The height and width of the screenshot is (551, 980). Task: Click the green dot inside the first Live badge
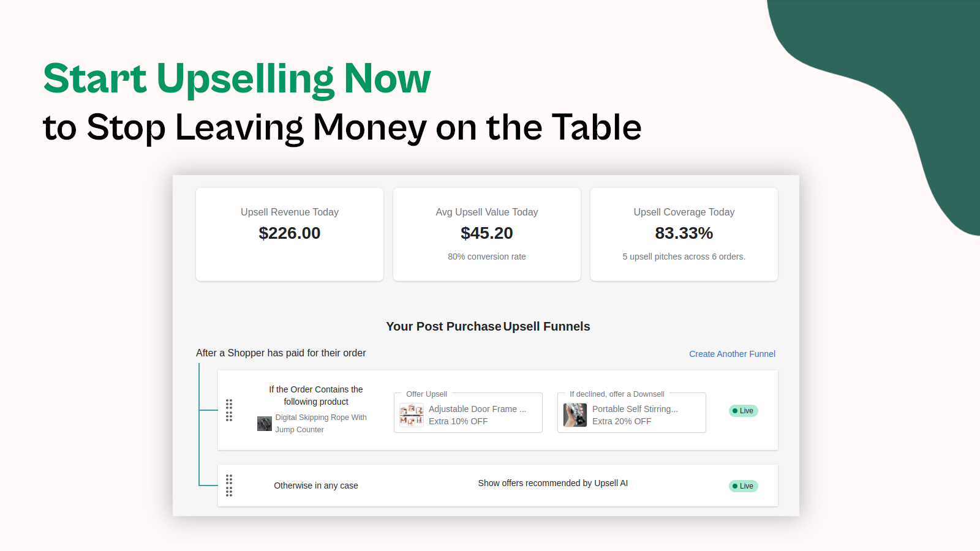pyautogui.click(x=736, y=411)
